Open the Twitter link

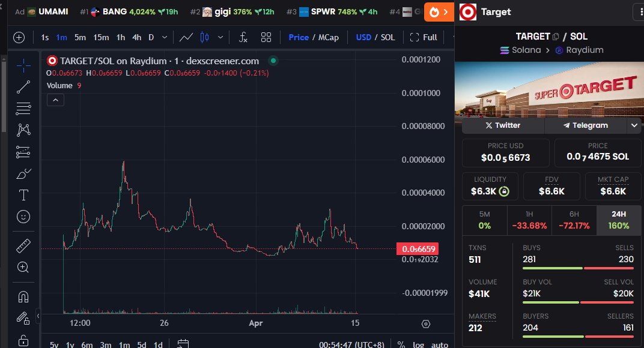(x=503, y=125)
